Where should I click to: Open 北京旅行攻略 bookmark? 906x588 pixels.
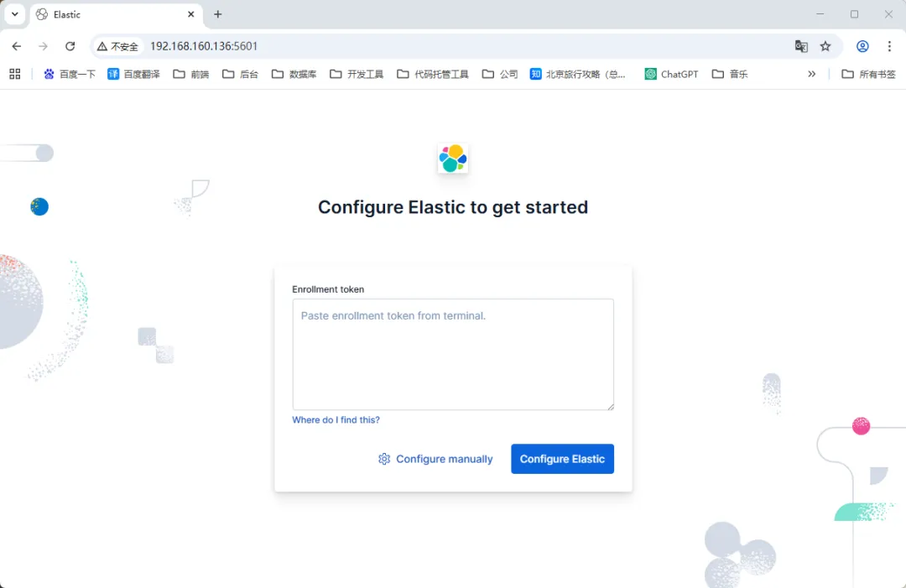(x=578, y=74)
